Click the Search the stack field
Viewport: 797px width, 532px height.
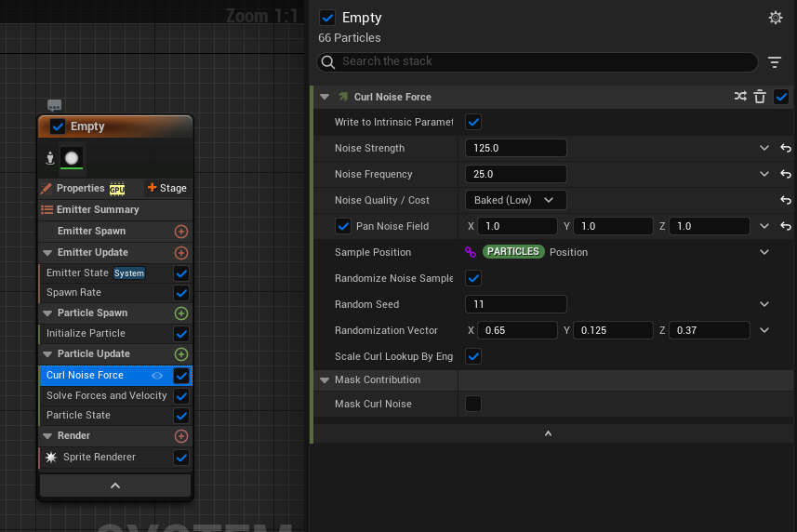539,62
